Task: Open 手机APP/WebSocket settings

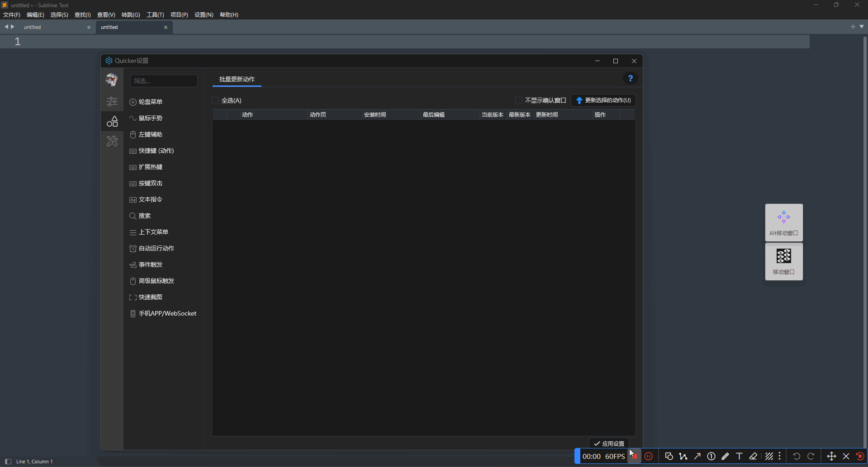Action: tap(164, 313)
